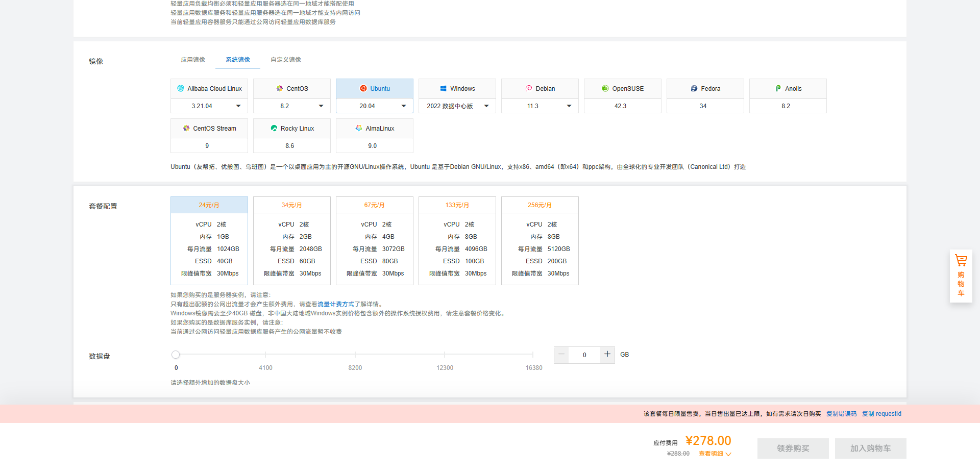Click the 复制 requestId link
Screen dimensions: 980x474
pyautogui.click(x=882, y=414)
